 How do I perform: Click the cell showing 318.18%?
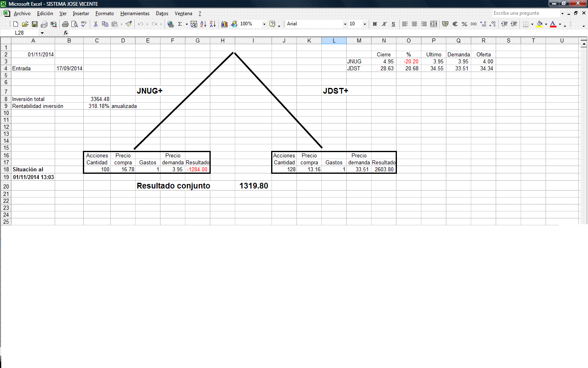[x=97, y=106]
